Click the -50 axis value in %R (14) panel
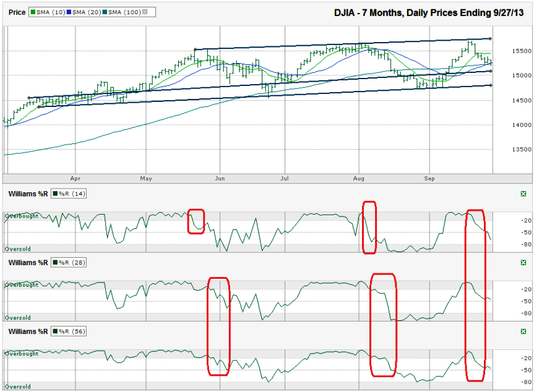This screenshot has height=392, width=534. 526,232
